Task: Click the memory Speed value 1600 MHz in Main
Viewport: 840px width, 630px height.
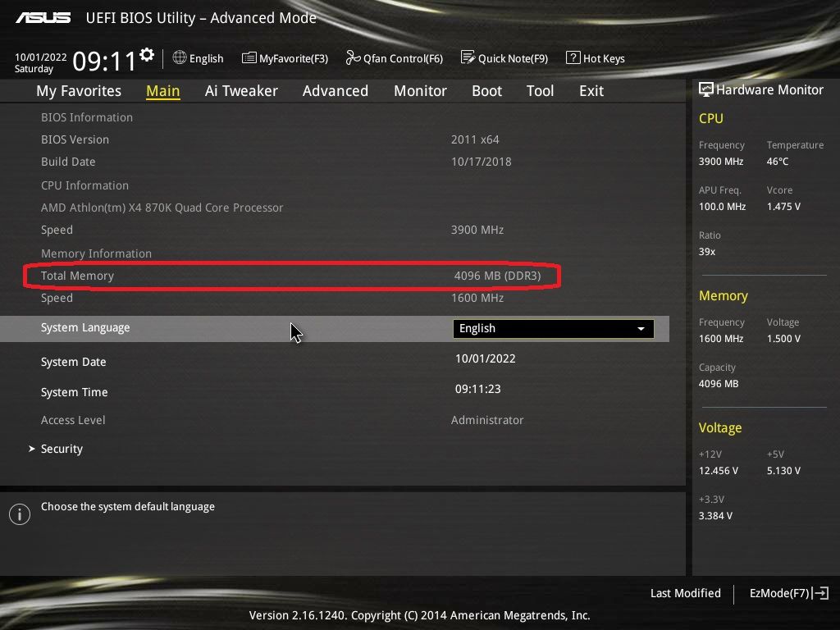Action: point(477,298)
